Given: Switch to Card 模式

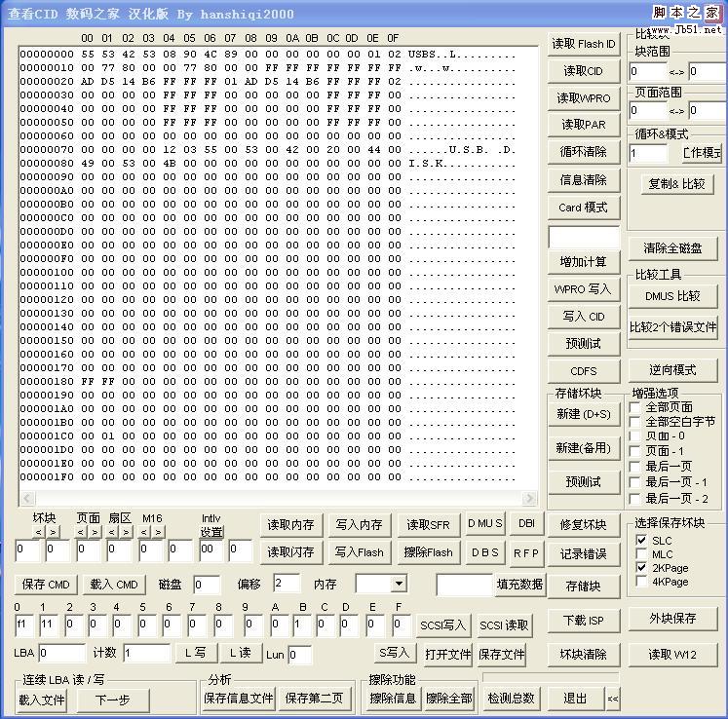Looking at the screenshot, I should click(583, 208).
